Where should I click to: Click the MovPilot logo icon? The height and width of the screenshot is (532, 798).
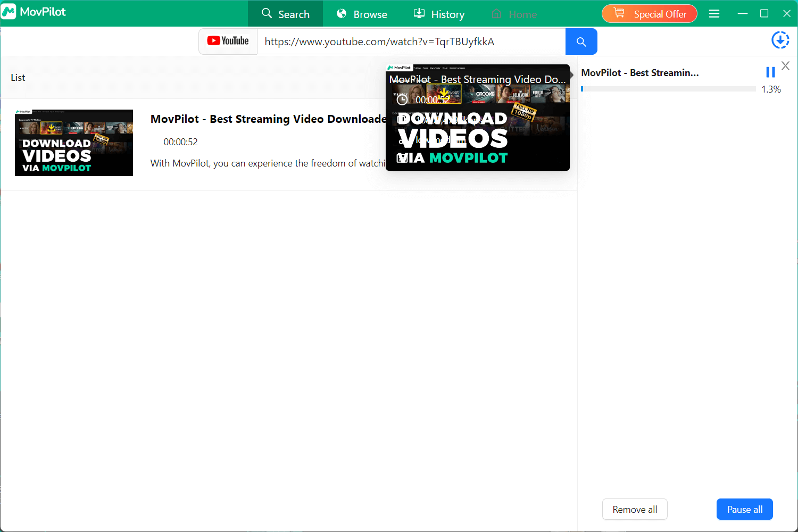(x=9, y=11)
